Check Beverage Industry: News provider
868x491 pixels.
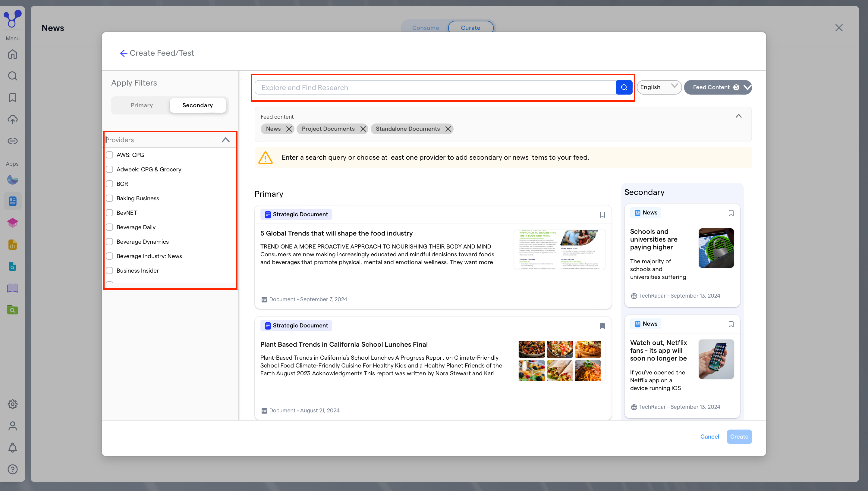(x=109, y=256)
